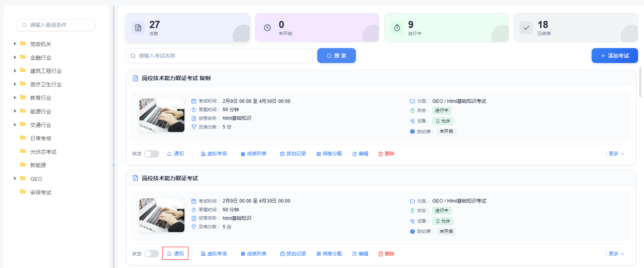
Task: Toggle the 状态 switch of second exam
Action: point(152,254)
